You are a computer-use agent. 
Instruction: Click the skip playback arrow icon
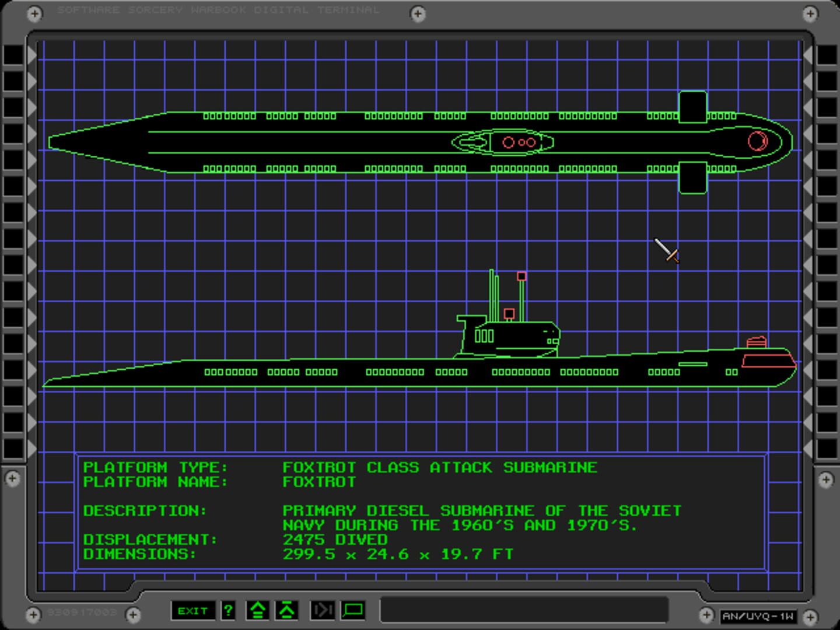tap(323, 611)
